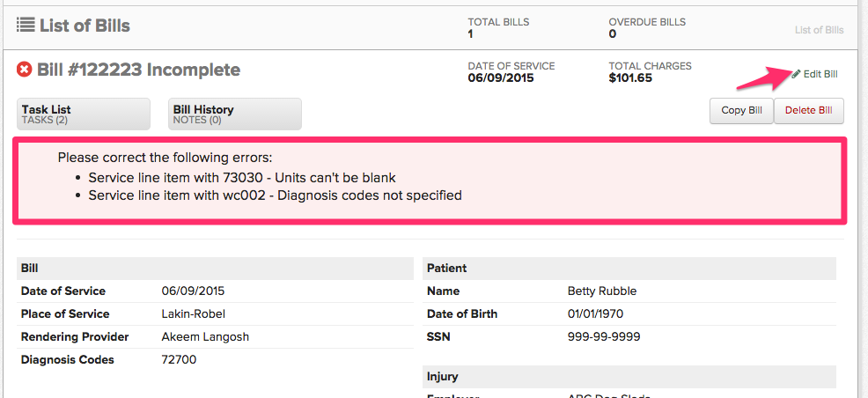Select diagnosis code 72700
This screenshot has height=398, width=868.
180,359
